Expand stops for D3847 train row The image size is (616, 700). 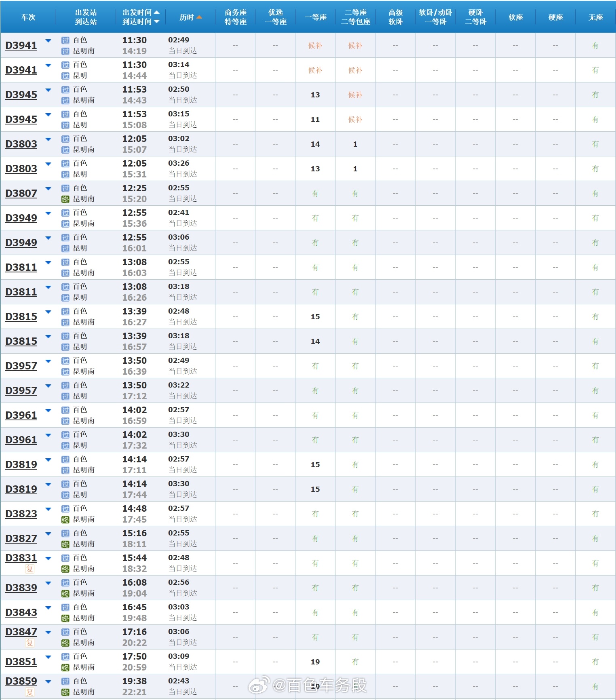coord(49,633)
